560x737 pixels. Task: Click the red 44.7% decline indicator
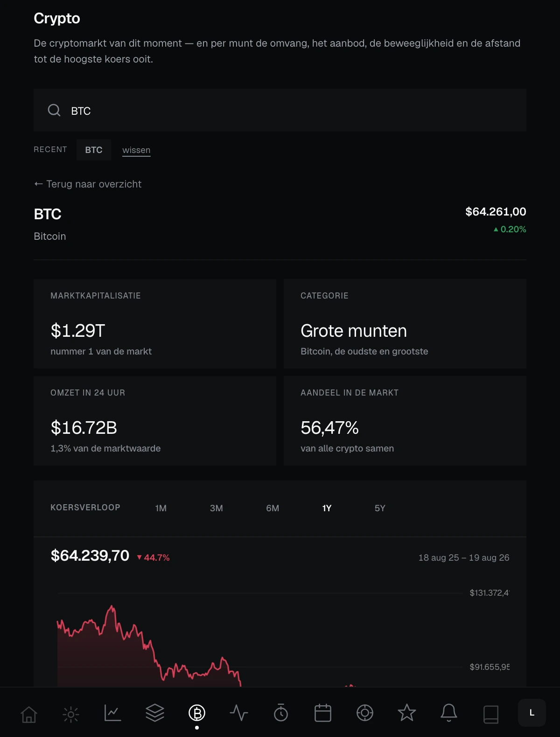[x=153, y=557]
